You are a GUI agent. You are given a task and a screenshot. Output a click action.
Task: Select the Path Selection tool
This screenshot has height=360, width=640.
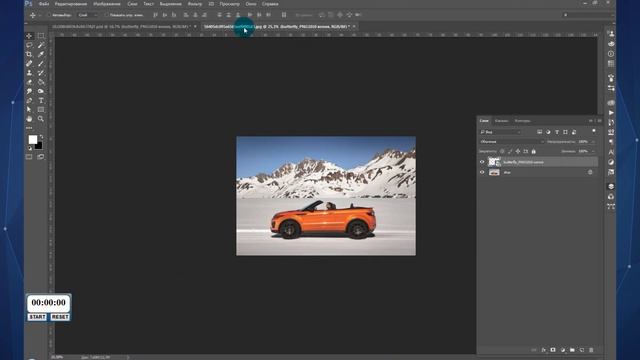pos(29,109)
